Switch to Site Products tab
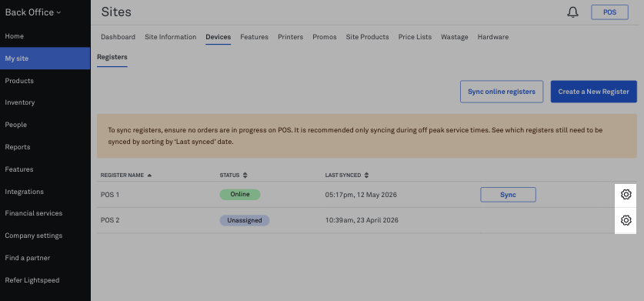Image resolution: width=644 pixels, height=301 pixels. click(x=367, y=37)
